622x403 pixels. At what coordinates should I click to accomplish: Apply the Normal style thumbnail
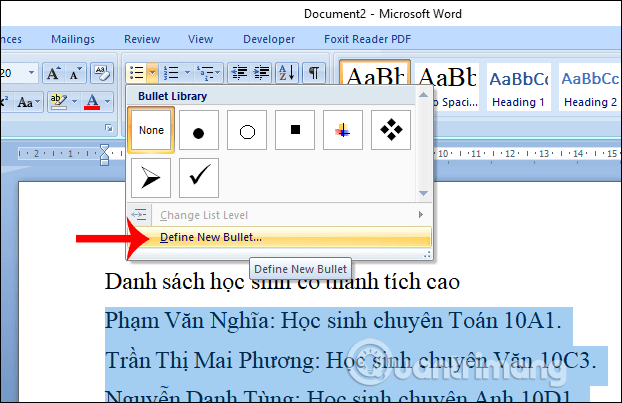[375, 73]
